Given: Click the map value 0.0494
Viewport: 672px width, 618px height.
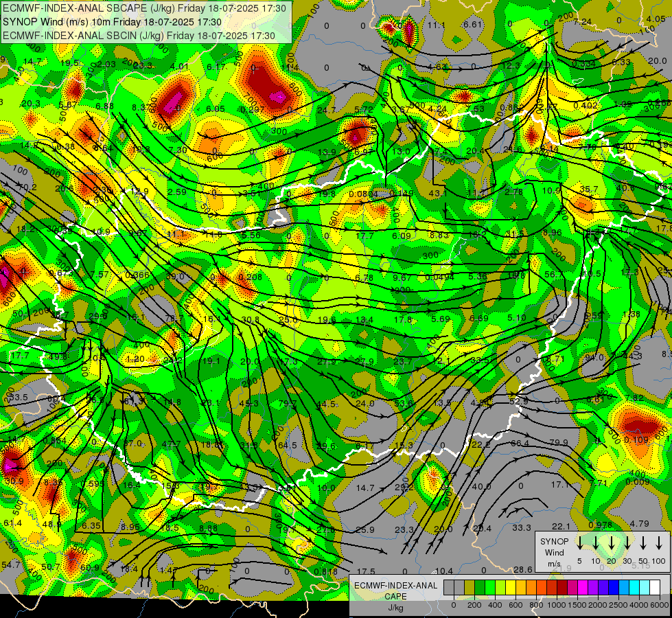Looking at the screenshot, I should pyautogui.click(x=439, y=277).
